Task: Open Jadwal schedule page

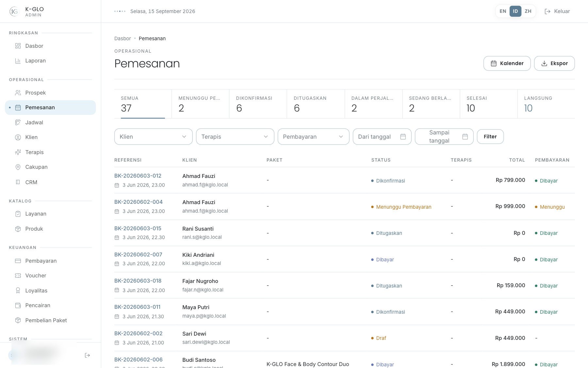Action: [x=50, y=122]
